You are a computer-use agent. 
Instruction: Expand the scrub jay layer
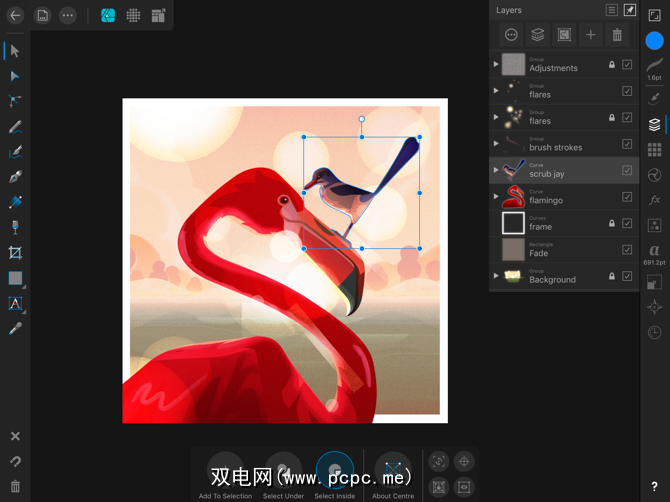click(x=496, y=170)
